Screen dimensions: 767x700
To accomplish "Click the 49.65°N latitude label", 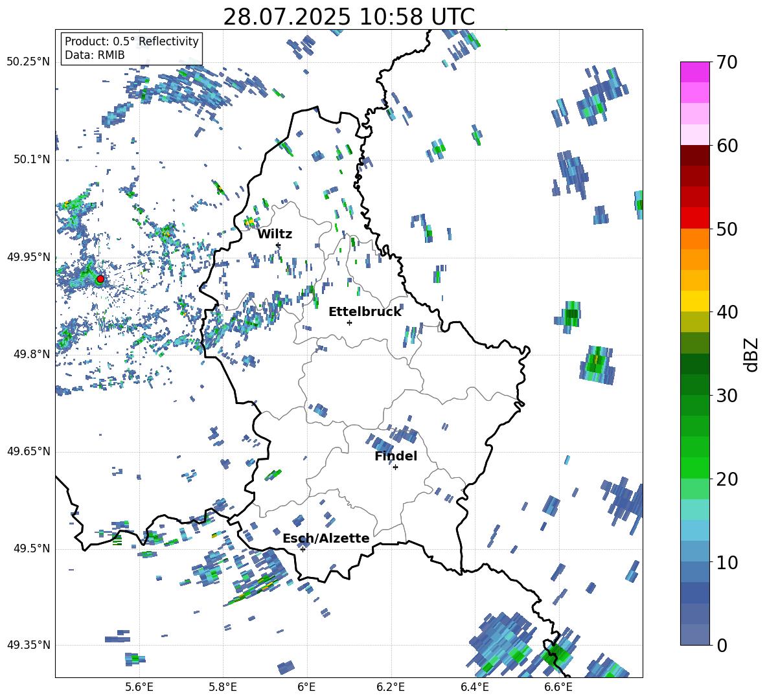I will [x=29, y=451].
